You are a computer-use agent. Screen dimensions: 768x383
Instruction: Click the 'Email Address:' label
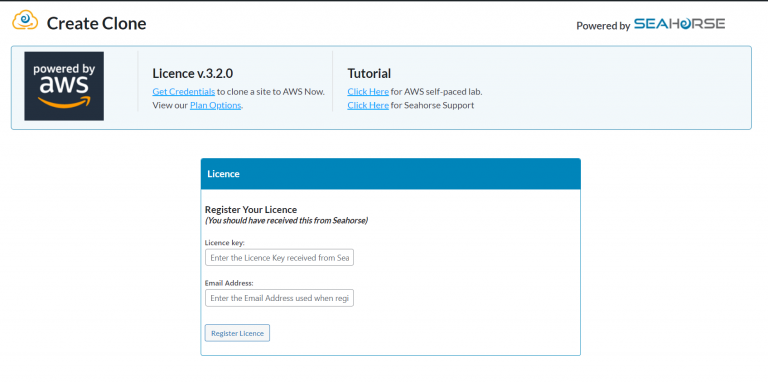(x=229, y=283)
